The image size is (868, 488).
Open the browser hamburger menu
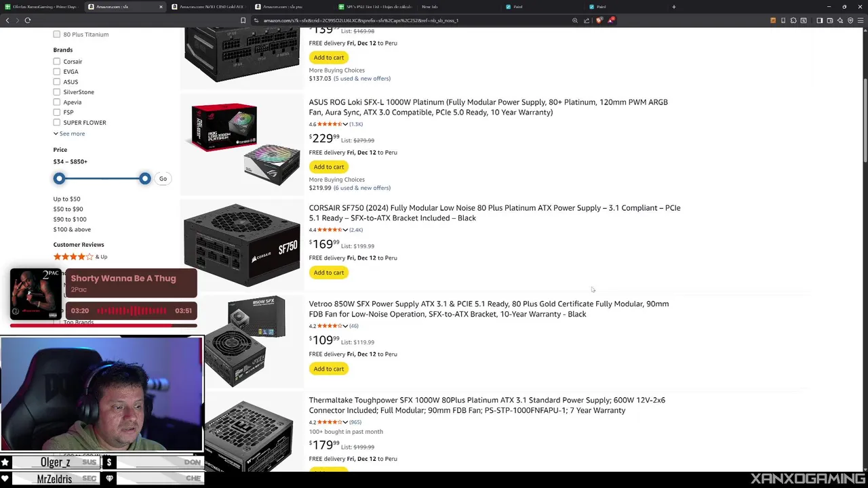[861, 20]
